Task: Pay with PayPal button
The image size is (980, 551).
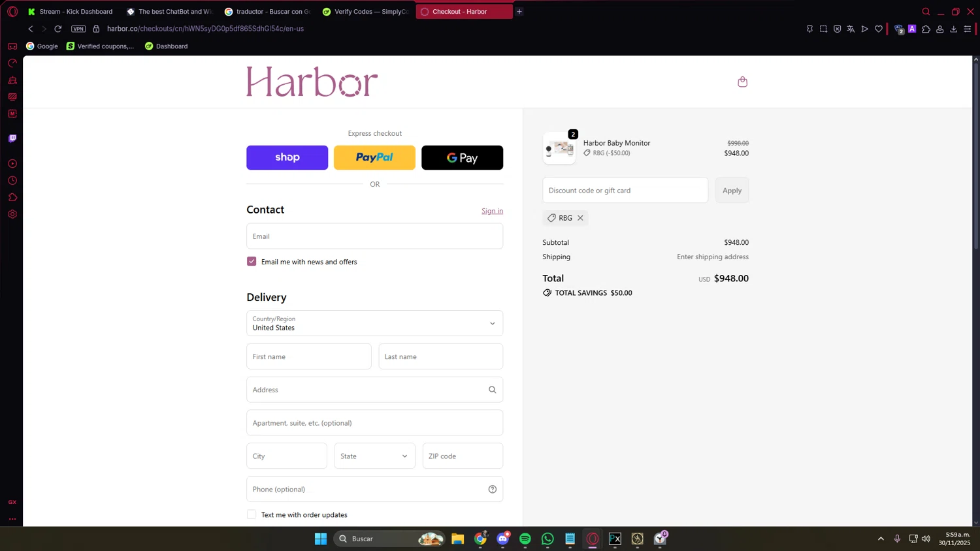Action: pyautogui.click(x=374, y=157)
